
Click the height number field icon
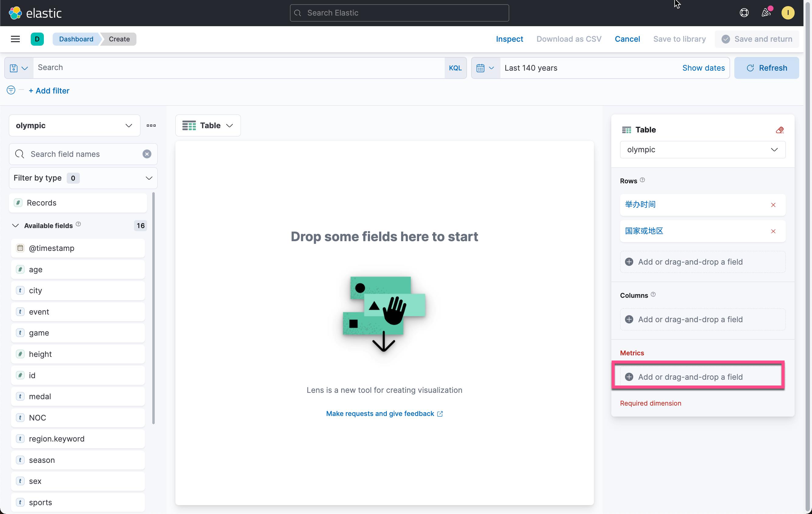[x=20, y=354]
